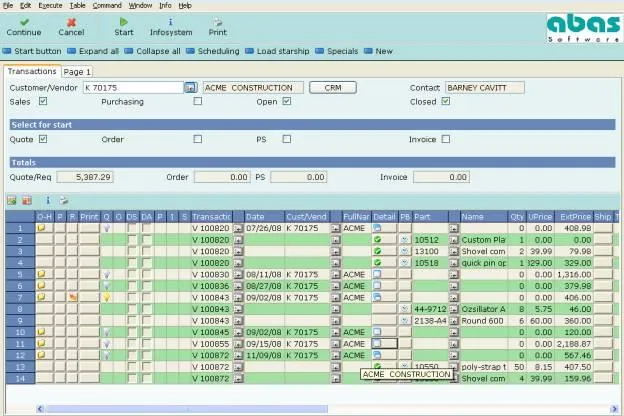Click the green detail icon in row 2
This screenshot has height=416, width=624.
pos(377,240)
